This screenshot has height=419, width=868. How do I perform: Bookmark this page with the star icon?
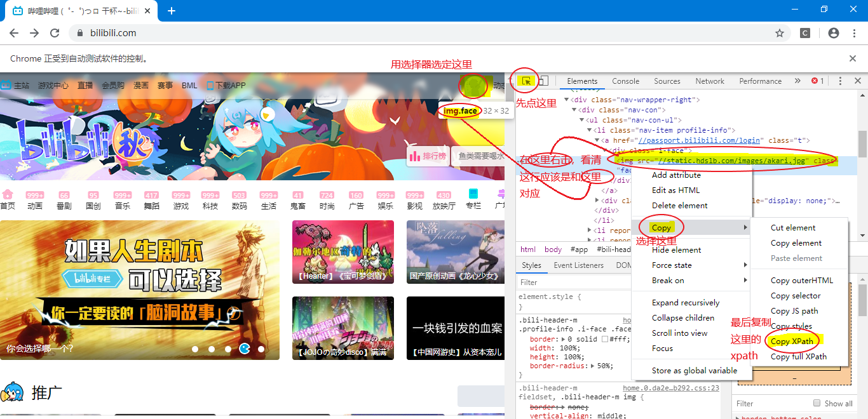[780, 33]
